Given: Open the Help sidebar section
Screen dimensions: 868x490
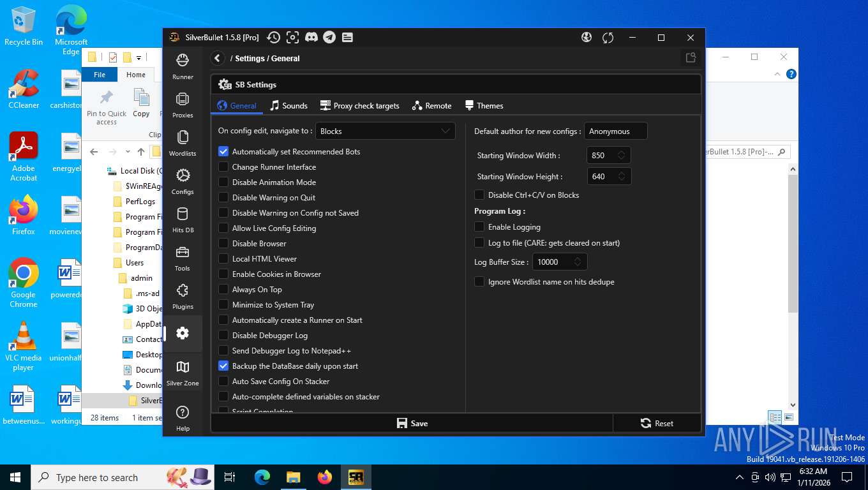Looking at the screenshot, I should 183,418.
